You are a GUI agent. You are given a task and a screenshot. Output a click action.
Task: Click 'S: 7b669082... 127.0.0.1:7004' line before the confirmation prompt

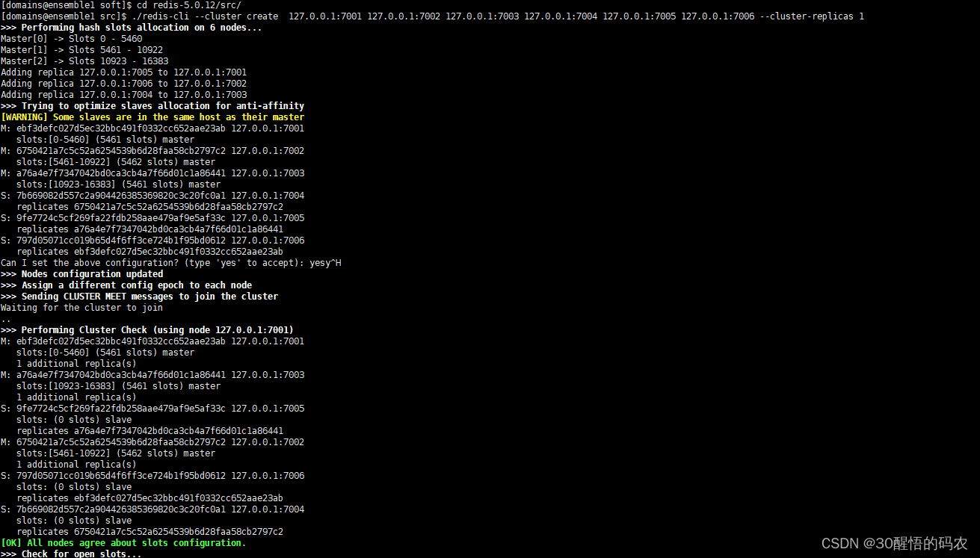pos(152,196)
